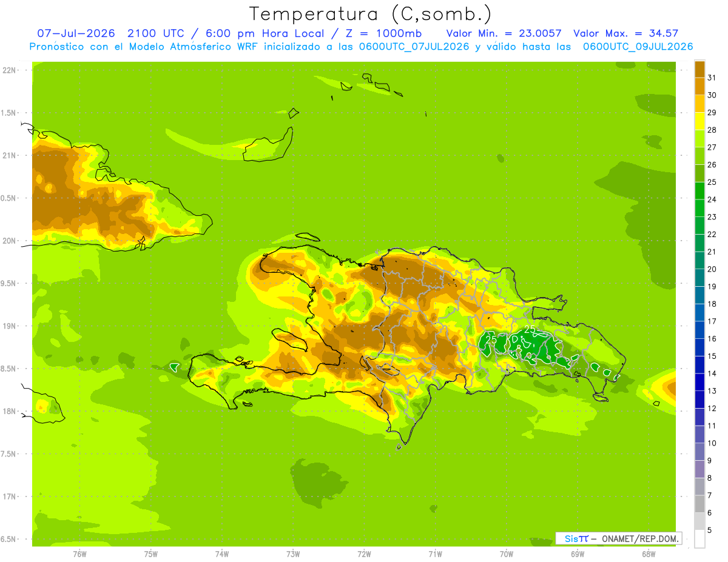Click the "21N" latitude axis label
The height and width of the screenshot is (562, 728).
point(10,155)
